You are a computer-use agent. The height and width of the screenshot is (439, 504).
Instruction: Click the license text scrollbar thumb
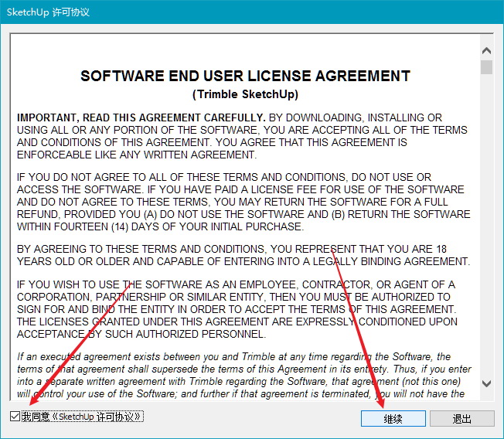pos(487,67)
